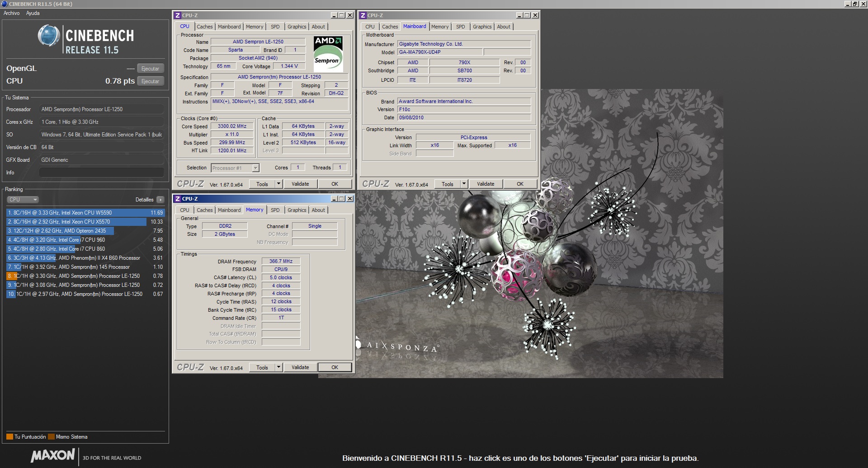Click the Info input field

pos(102,173)
